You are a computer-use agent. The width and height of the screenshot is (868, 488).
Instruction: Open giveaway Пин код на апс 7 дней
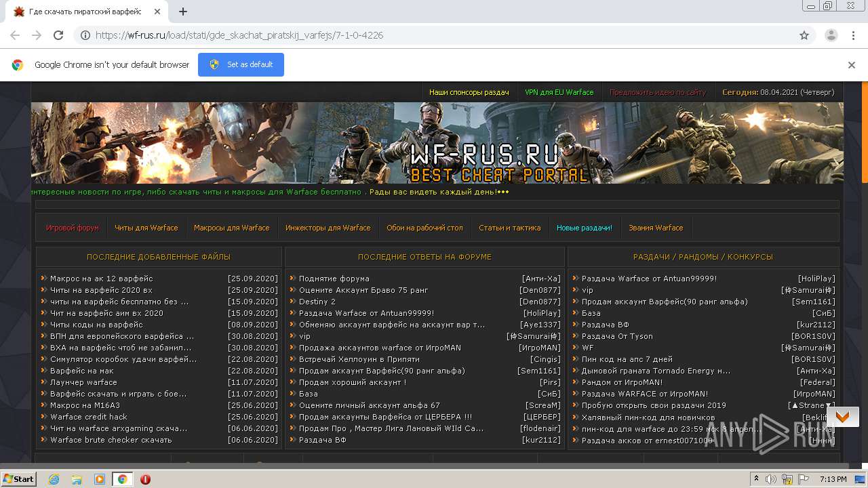tap(627, 359)
